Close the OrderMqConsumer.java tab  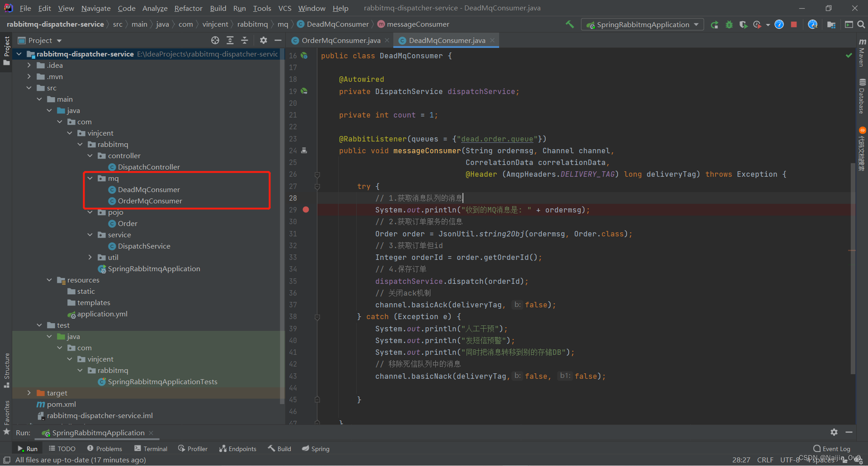(x=387, y=40)
